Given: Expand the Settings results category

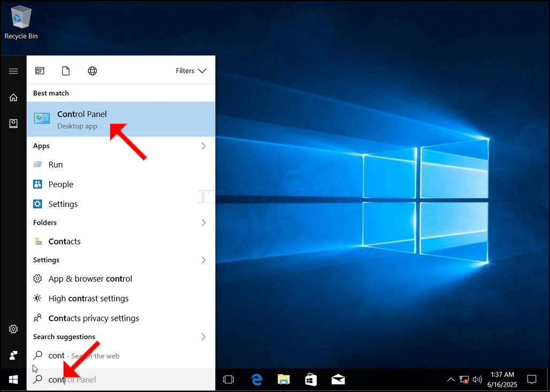Looking at the screenshot, I should click(x=203, y=260).
